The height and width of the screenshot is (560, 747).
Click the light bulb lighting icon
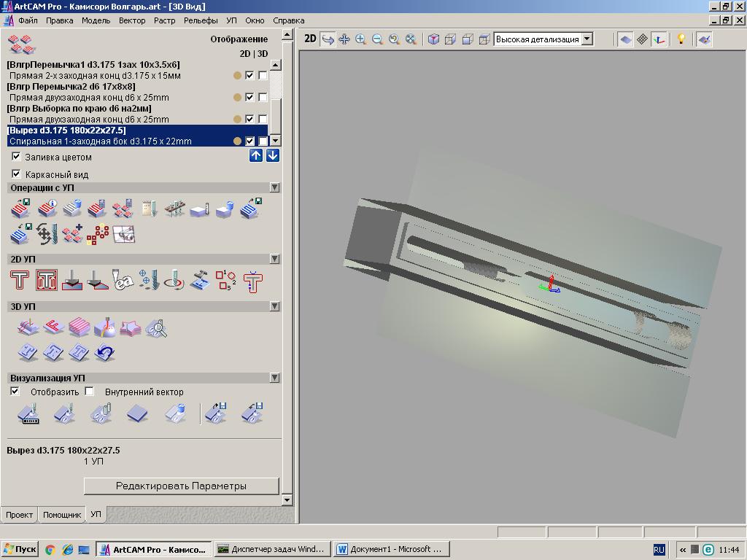(x=681, y=39)
